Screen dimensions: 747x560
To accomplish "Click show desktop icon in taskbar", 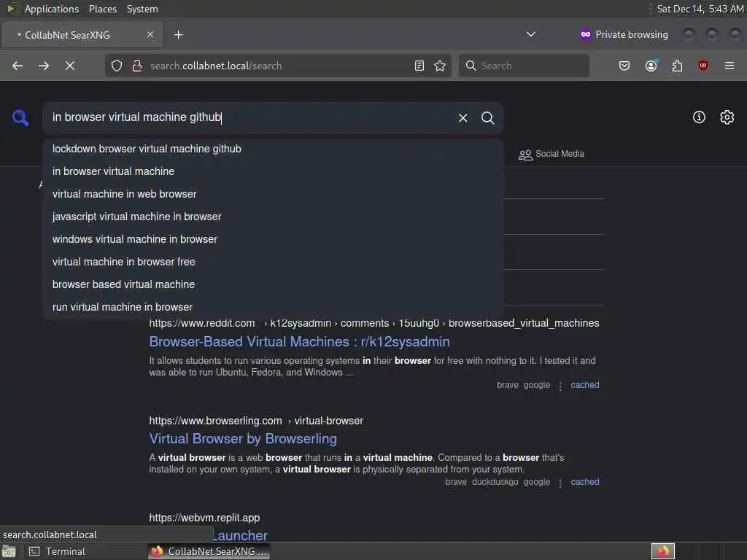I will [9, 551].
